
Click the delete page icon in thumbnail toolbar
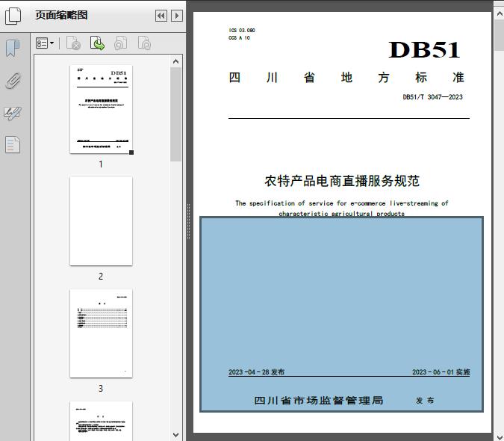coord(73,43)
